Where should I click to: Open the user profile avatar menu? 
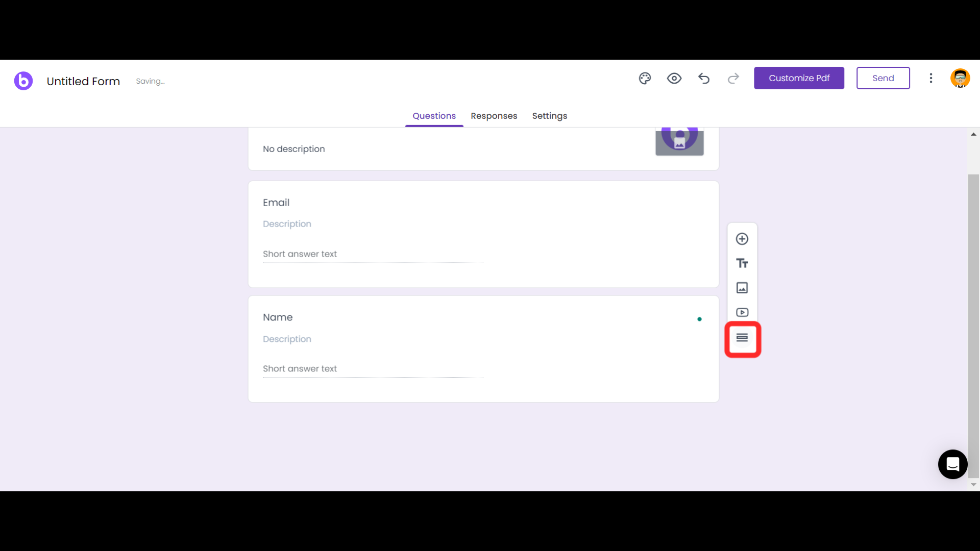[960, 78]
